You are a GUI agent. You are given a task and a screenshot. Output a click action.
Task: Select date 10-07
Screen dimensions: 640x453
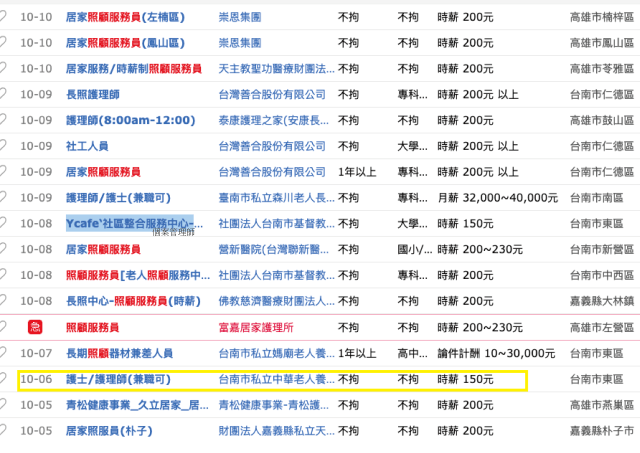click(36, 353)
